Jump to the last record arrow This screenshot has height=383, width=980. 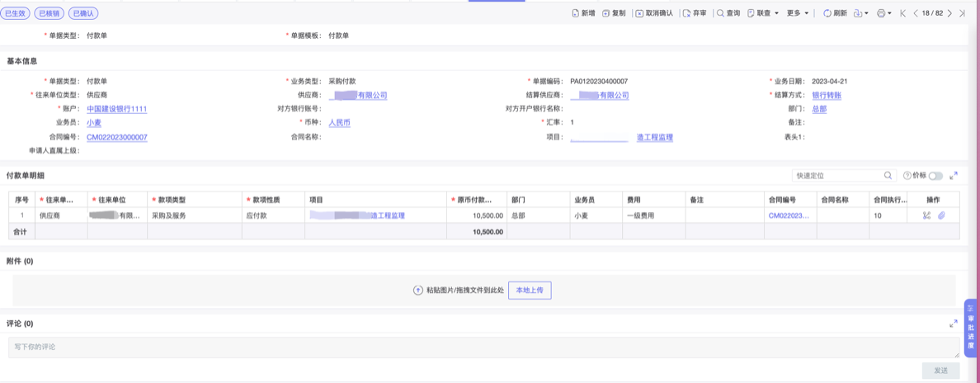pos(962,13)
